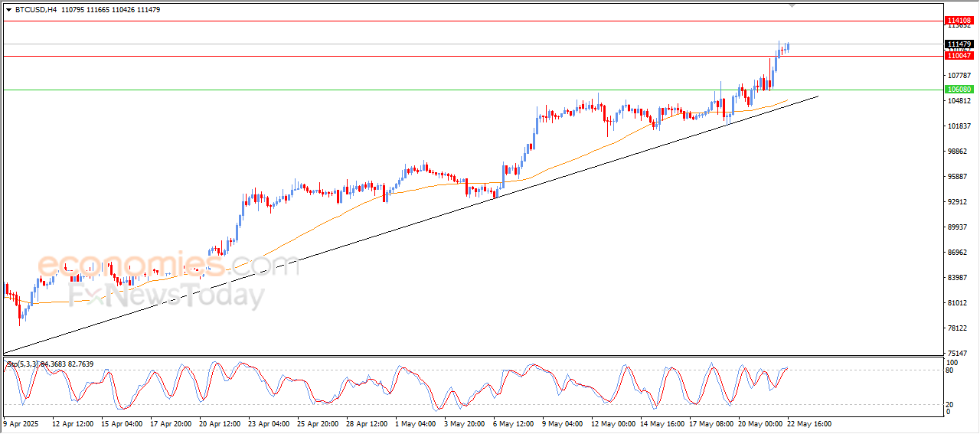Select the black 111479 current price tag
The image size is (980, 434).
[959, 44]
